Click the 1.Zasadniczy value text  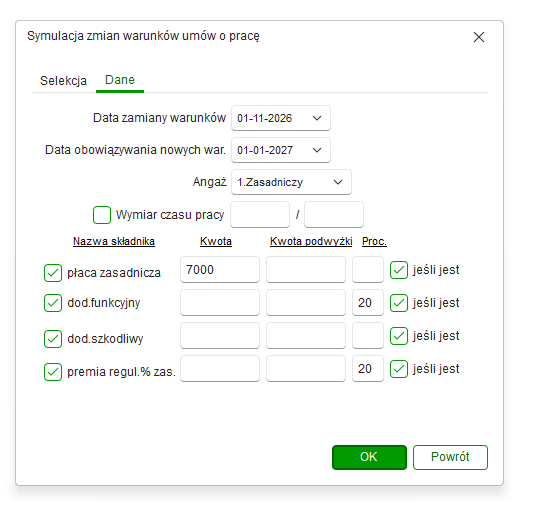[x=270, y=182]
